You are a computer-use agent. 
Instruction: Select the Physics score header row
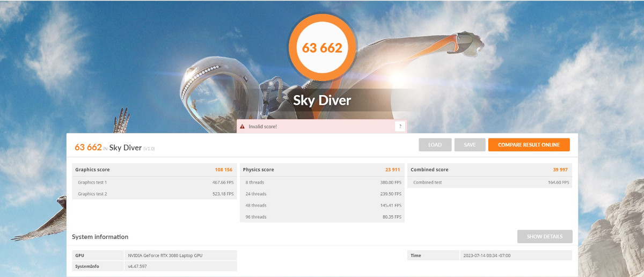coord(321,170)
